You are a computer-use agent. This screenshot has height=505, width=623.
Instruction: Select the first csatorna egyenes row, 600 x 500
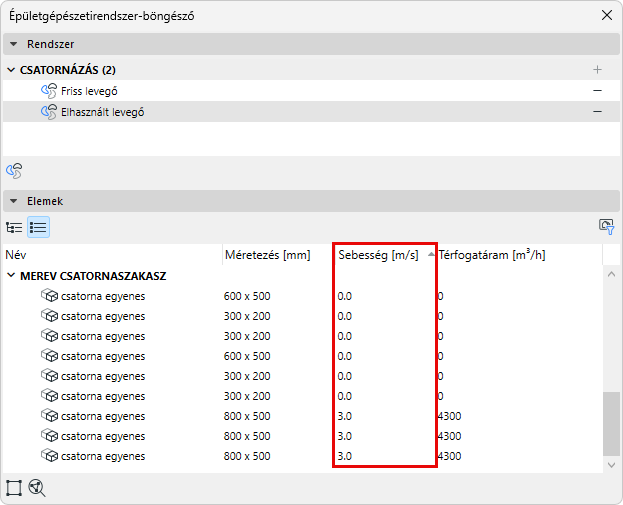coord(303,296)
